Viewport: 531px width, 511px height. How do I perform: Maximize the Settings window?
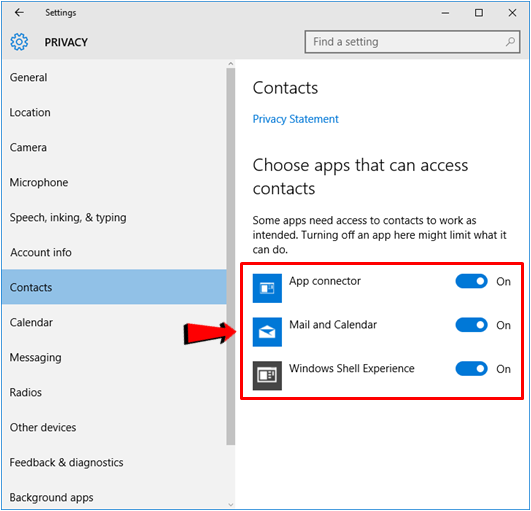tap(479, 13)
